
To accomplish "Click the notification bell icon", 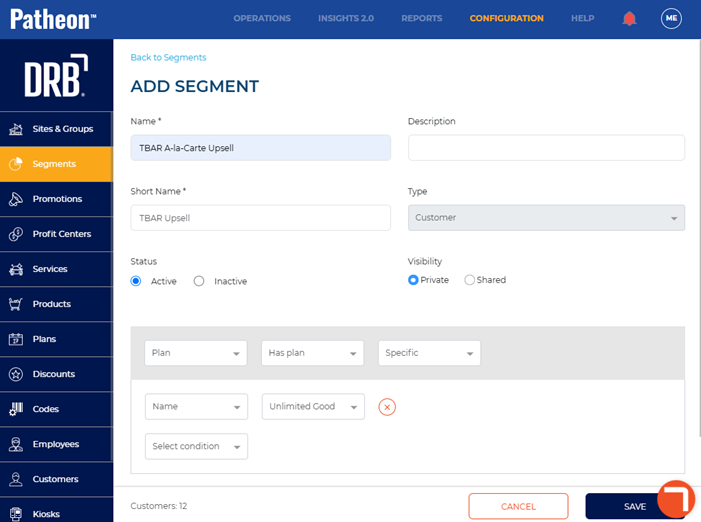I will coord(629,18).
